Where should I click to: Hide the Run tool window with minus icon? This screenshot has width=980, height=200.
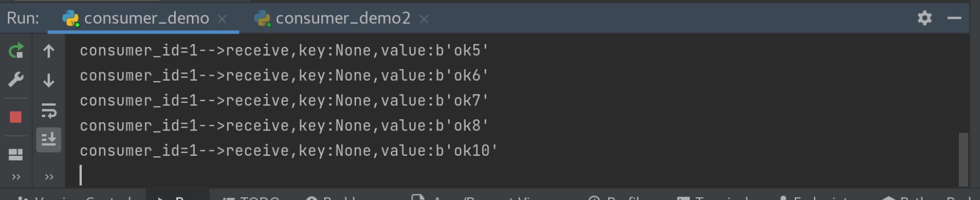[954, 18]
